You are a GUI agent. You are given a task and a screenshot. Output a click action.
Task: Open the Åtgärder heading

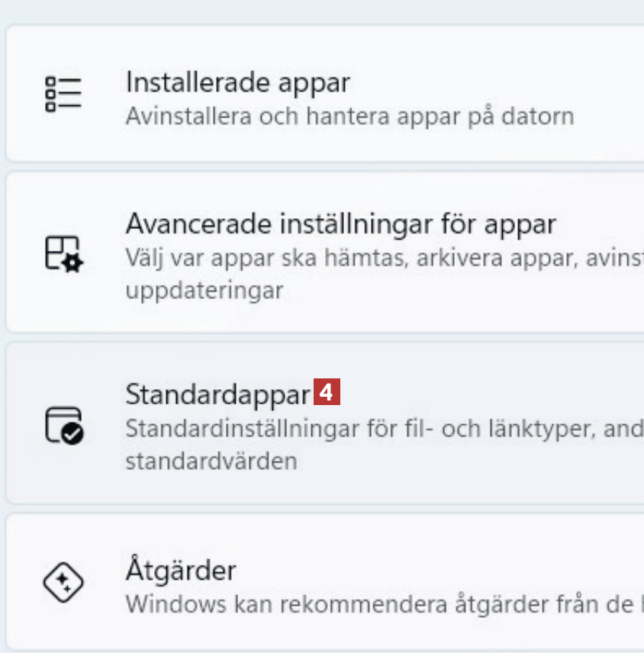click(181, 570)
